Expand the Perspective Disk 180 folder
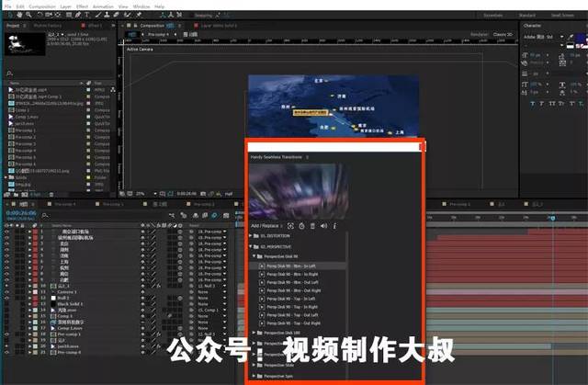588x385 pixels. (x=254, y=333)
